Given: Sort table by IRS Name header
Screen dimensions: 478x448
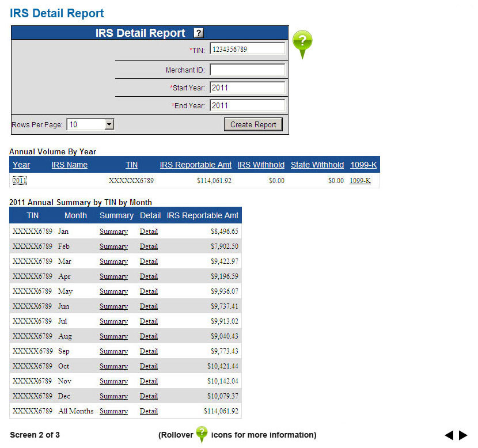Looking at the screenshot, I should [70, 165].
